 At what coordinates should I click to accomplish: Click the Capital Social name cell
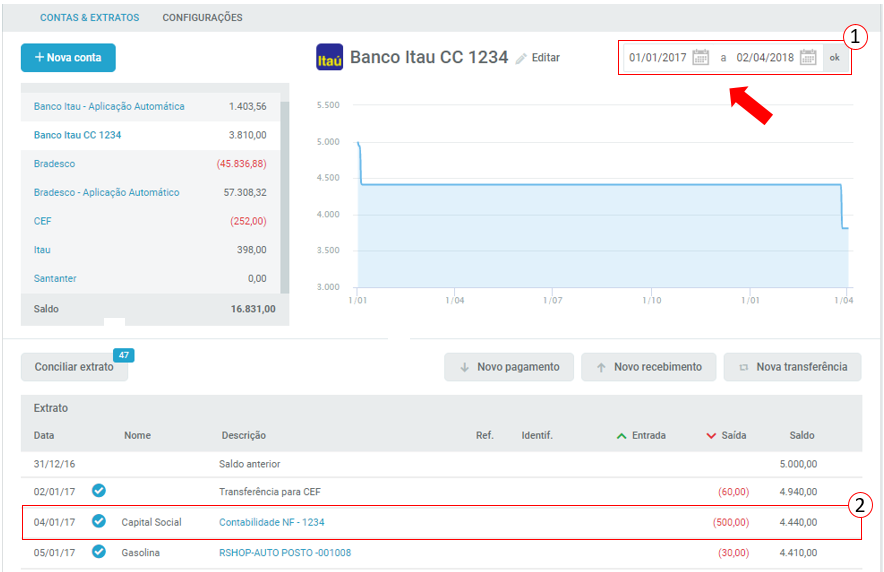coord(151,522)
